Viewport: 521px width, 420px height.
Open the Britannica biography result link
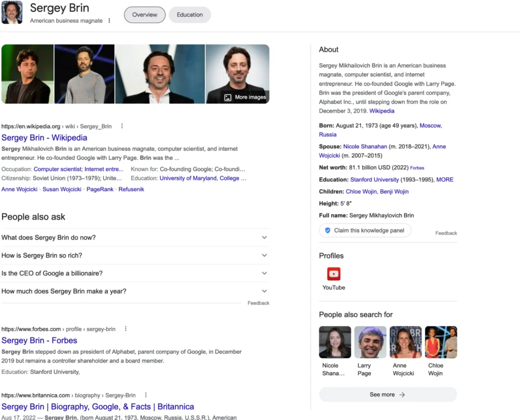click(98, 406)
